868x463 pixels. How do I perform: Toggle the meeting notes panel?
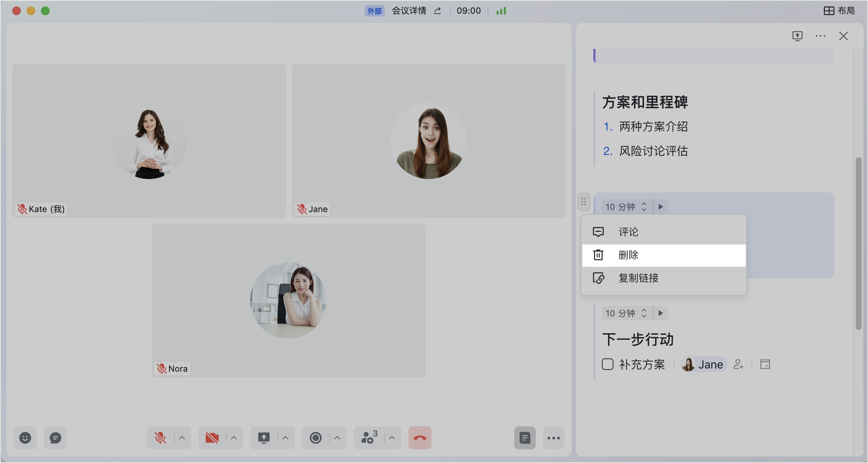coord(525,438)
